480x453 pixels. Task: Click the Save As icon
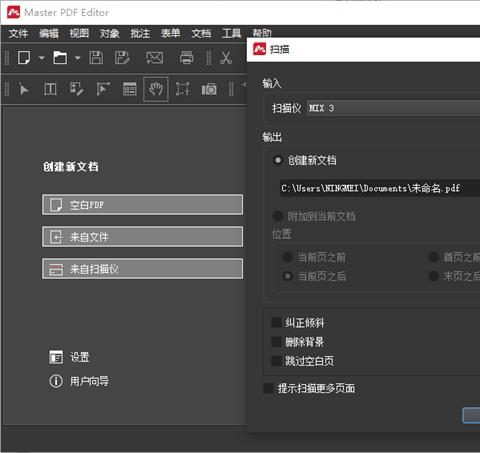point(122,58)
